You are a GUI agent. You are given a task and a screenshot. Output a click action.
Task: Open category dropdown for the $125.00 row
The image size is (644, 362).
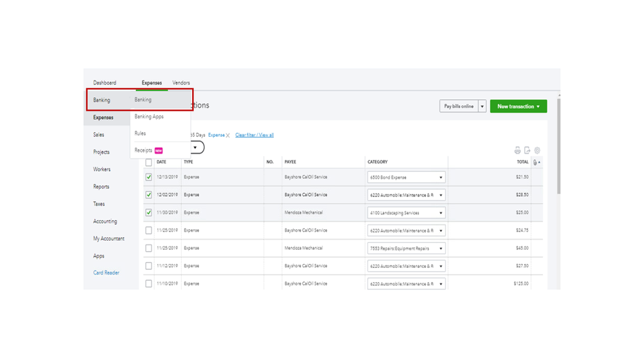point(406,283)
